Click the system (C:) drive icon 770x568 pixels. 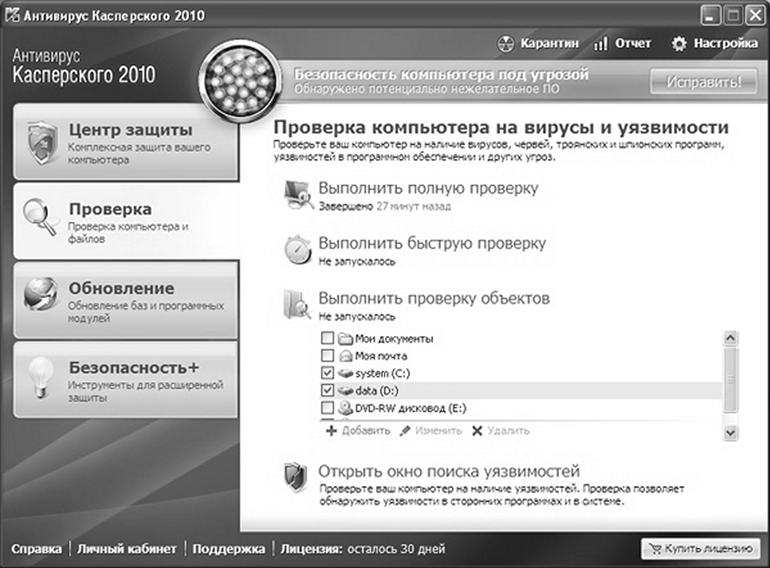pos(346,374)
